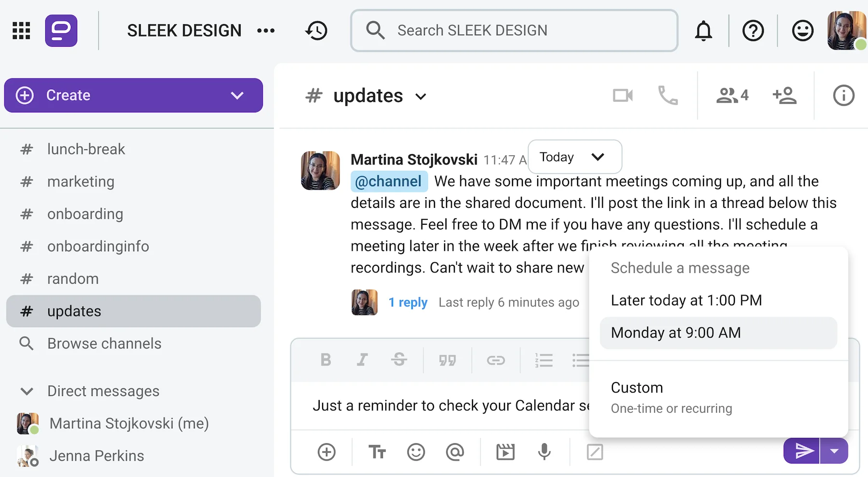
Task: Start a voice call with phone icon
Action: point(668,95)
